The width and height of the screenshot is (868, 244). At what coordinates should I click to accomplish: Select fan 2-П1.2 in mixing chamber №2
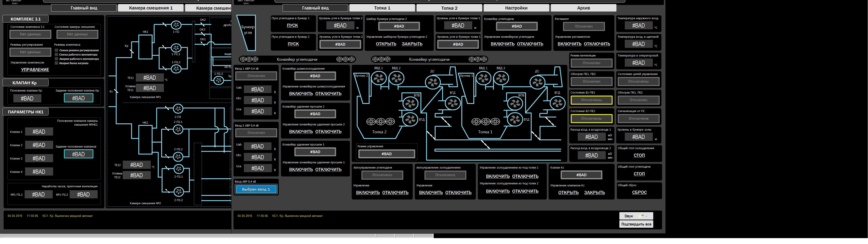pos(178,192)
